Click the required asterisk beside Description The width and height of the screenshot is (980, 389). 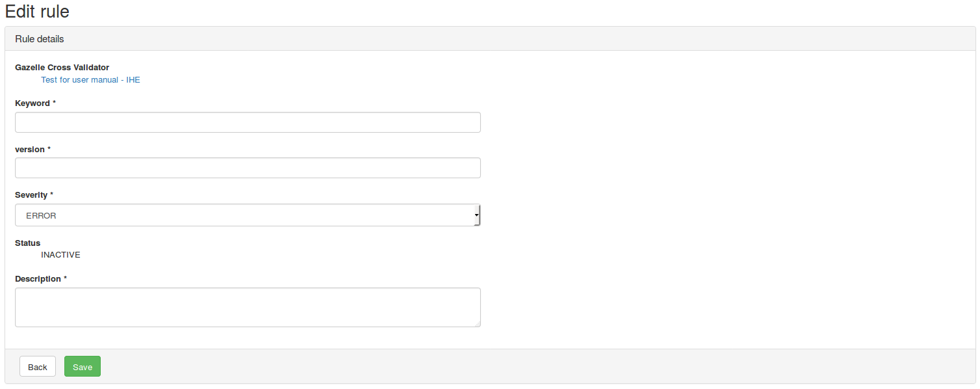click(66, 278)
